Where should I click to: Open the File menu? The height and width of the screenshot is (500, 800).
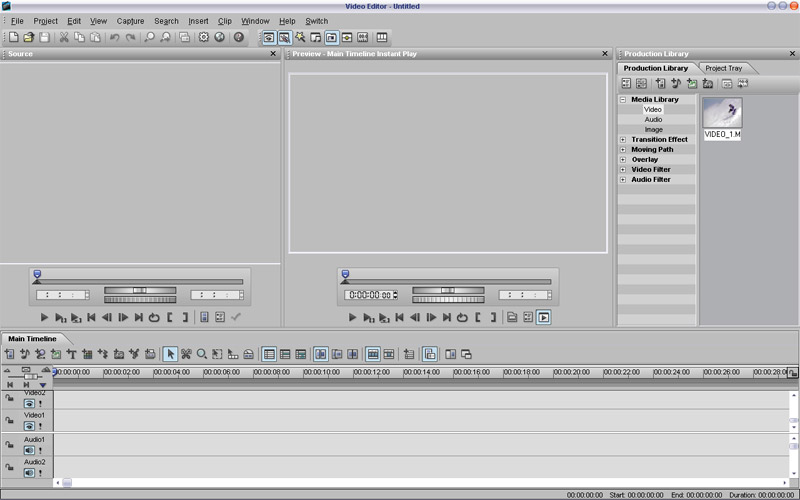click(17, 21)
